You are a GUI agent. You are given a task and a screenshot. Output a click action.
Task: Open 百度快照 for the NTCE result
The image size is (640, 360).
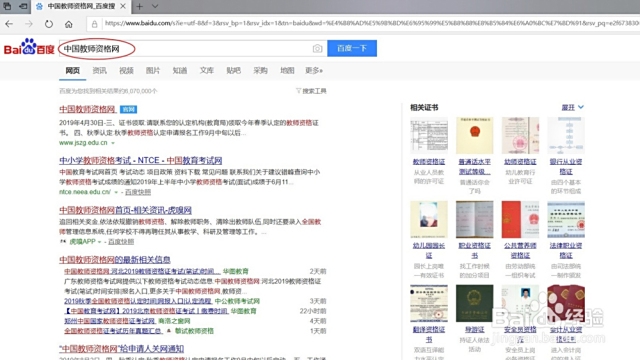pyautogui.click(x=138, y=192)
